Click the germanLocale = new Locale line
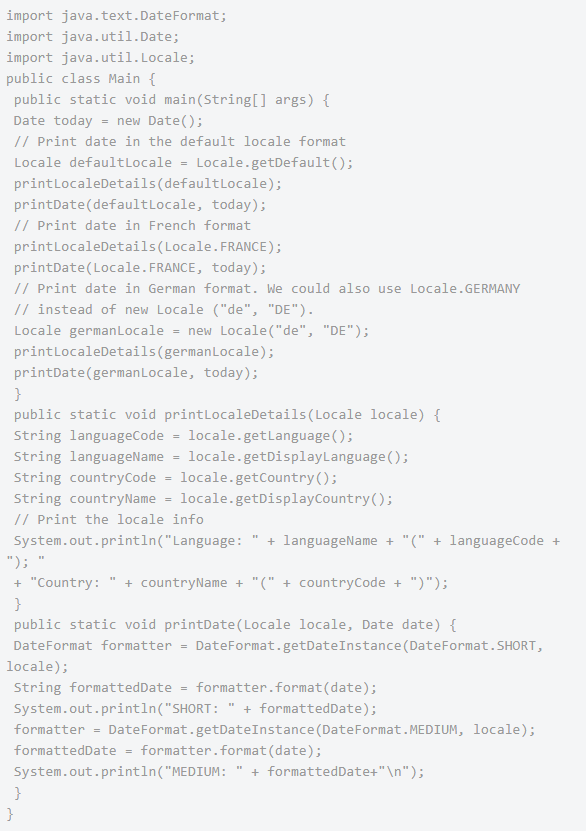 [191, 331]
